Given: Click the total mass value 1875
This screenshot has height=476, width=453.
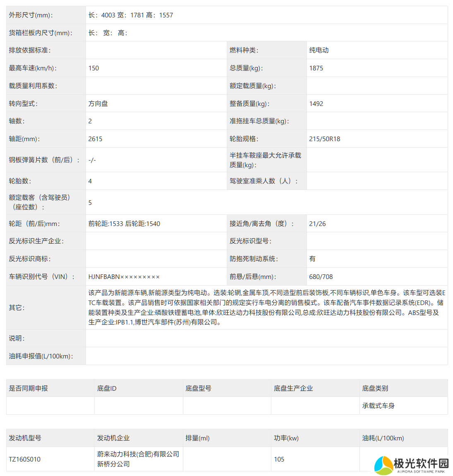Looking at the screenshot, I should pos(316,68).
